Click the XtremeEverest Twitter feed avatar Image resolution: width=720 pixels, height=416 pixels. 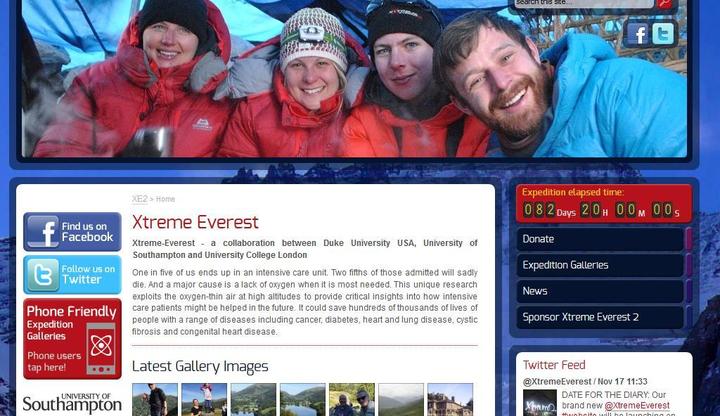540,403
